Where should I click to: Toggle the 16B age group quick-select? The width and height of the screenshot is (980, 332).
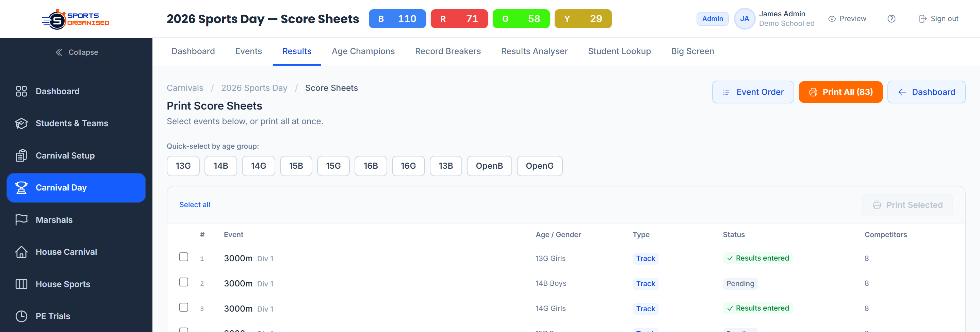371,166
